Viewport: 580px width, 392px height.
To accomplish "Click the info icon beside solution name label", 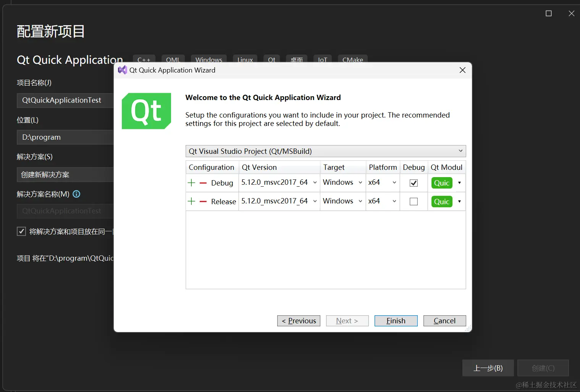I will [76, 194].
